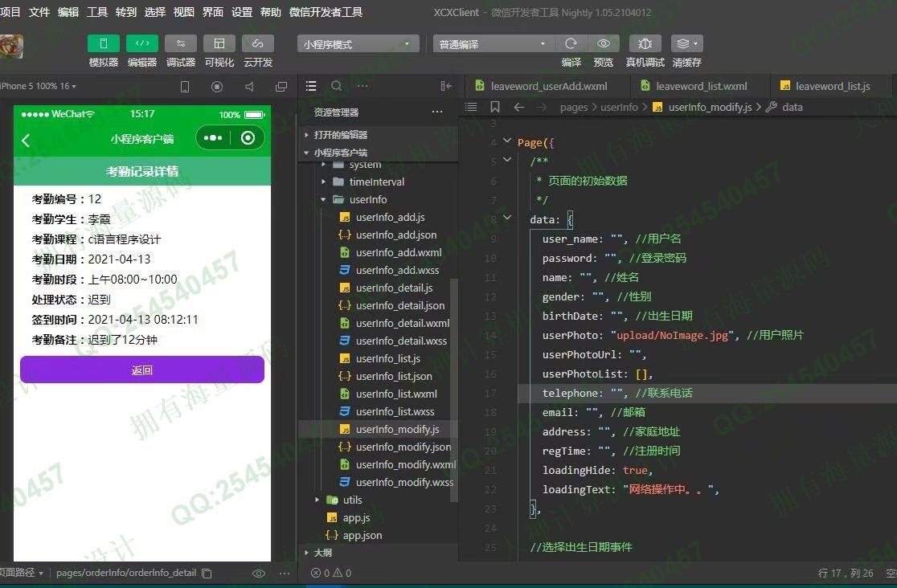The width and height of the screenshot is (897, 588).
Task: Open the File menu (文件)
Action: [39, 12]
